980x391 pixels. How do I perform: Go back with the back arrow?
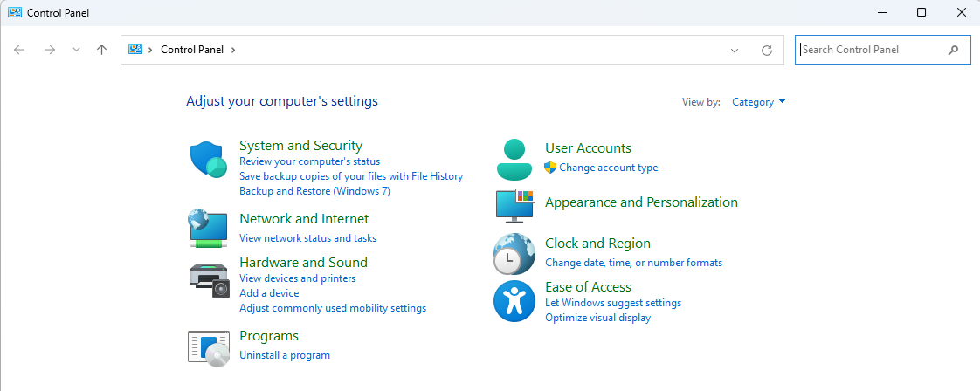(x=19, y=50)
